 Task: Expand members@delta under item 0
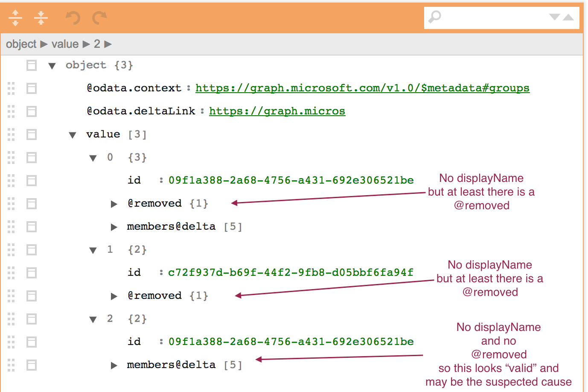click(114, 227)
